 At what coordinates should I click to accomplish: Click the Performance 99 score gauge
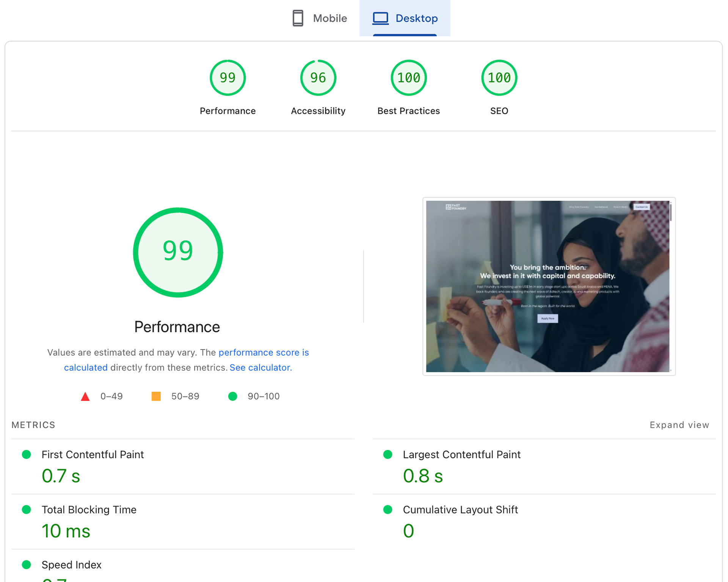[227, 78]
